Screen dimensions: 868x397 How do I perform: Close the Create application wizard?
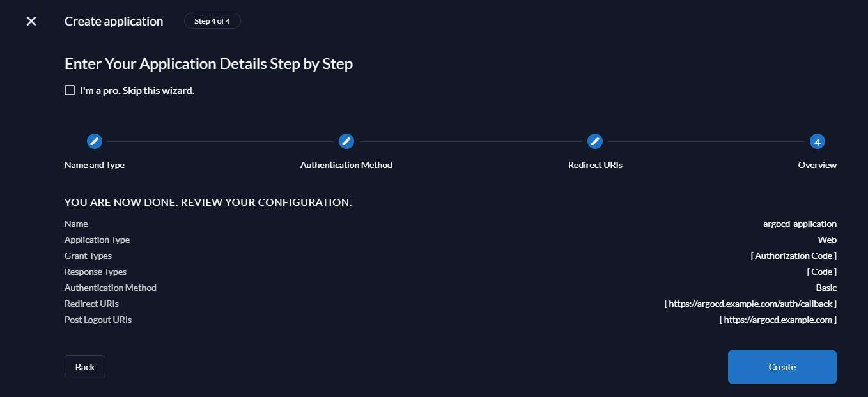tap(31, 21)
